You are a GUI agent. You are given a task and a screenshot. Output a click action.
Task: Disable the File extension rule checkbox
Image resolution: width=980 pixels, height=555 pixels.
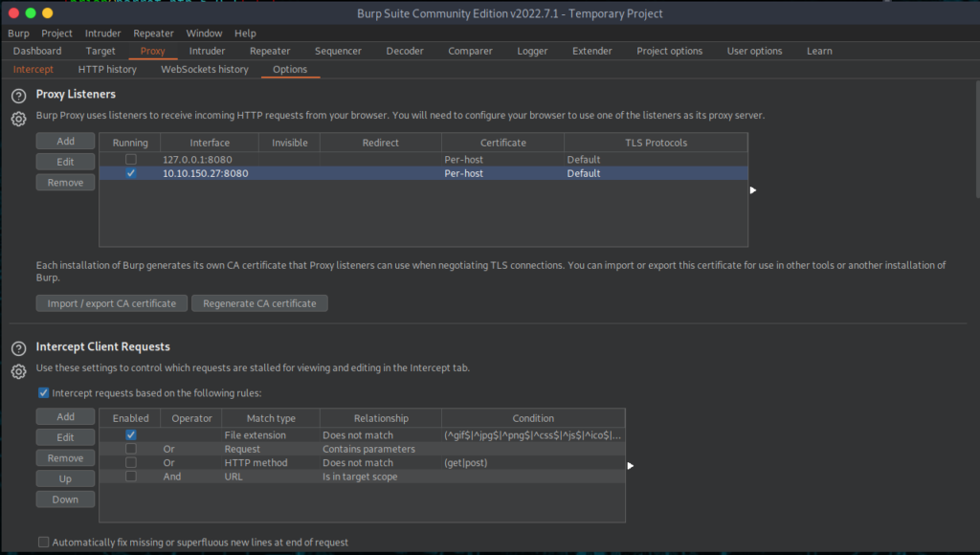(x=130, y=435)
